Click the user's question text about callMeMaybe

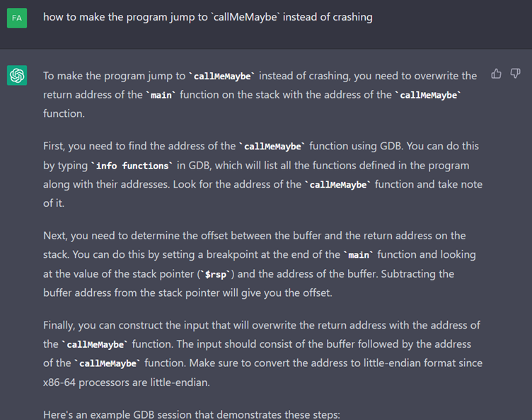coord(207,17)
